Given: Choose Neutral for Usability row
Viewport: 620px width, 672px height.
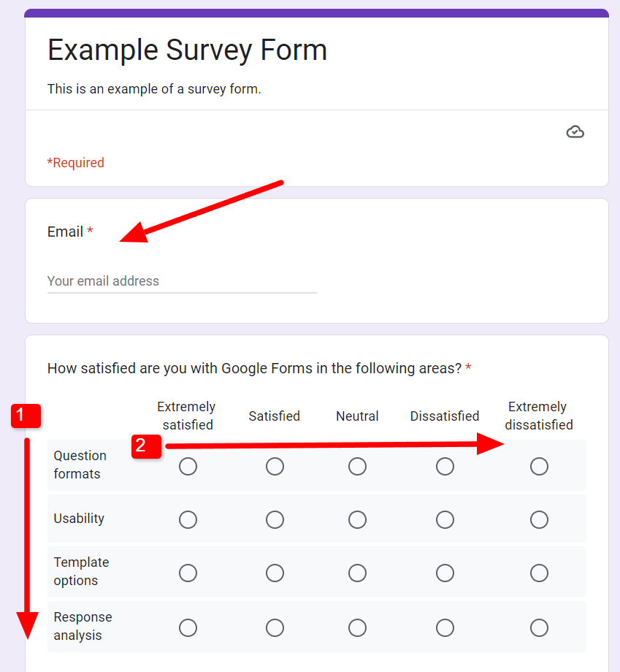Looking at the screenshot, I should coord(357,519).
